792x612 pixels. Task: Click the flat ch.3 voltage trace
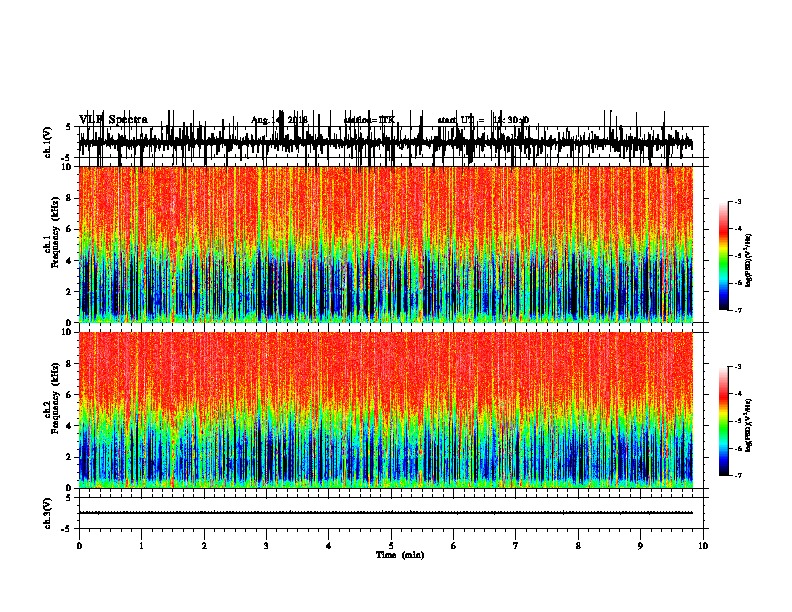[386, 513]
